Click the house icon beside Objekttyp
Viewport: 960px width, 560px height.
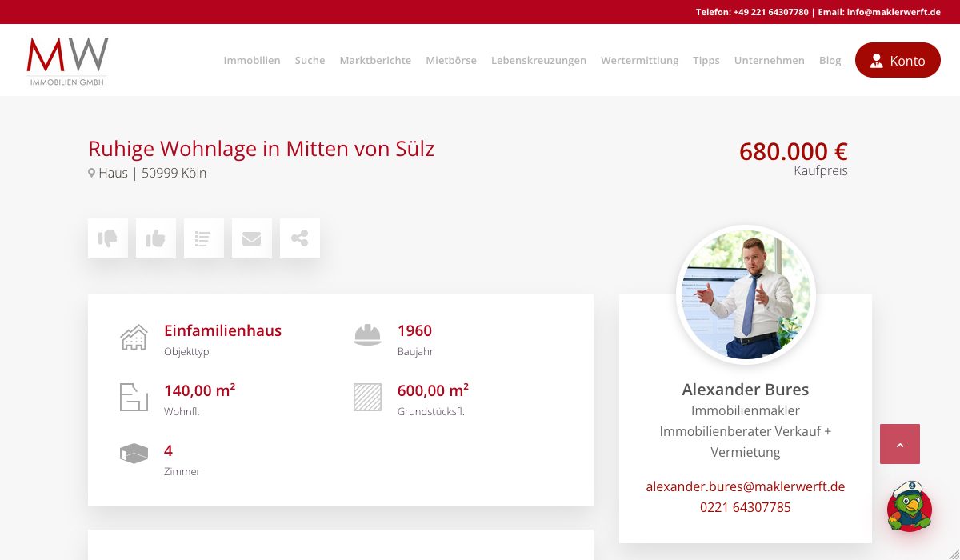click(x=134, y=337)
